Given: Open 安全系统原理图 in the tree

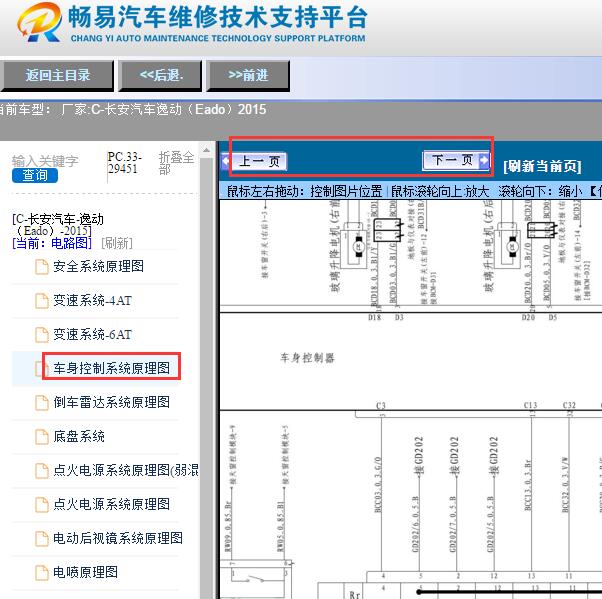Looking at the screenshot, I should (99, 266).
